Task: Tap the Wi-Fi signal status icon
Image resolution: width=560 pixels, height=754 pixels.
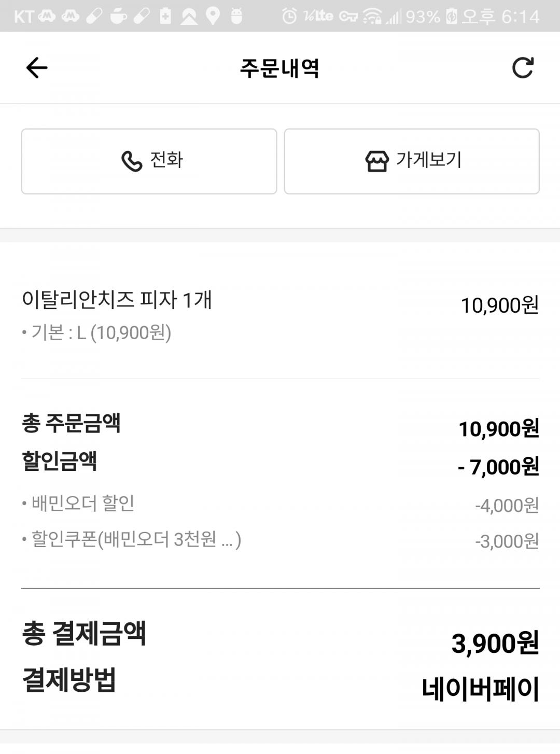Action: (372, 17)
